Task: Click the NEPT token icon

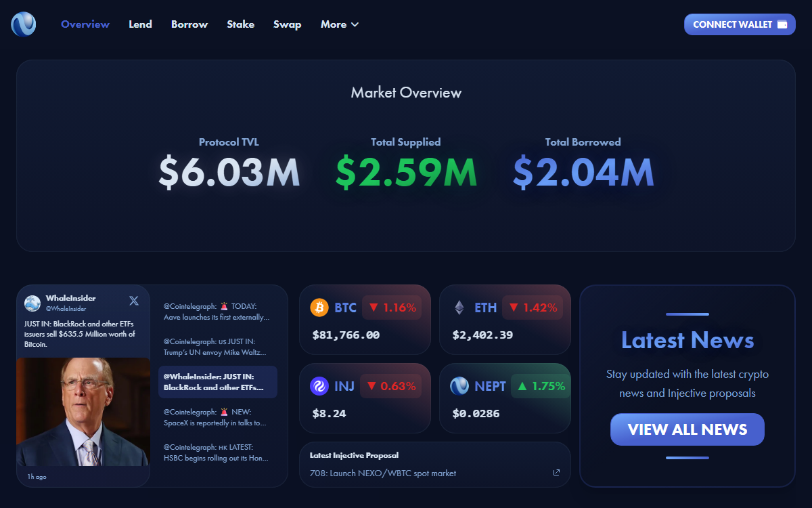Action: pyautogui.click(x=459, y=386)
